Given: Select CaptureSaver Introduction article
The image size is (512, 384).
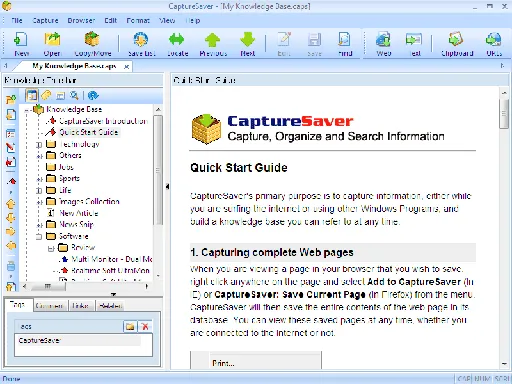Looking at the screenshot, I should pyautogui.click(x=103, y=121).
